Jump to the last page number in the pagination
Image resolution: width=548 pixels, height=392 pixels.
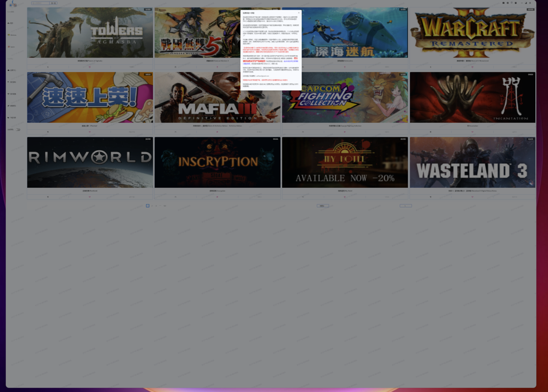point(165,206)
